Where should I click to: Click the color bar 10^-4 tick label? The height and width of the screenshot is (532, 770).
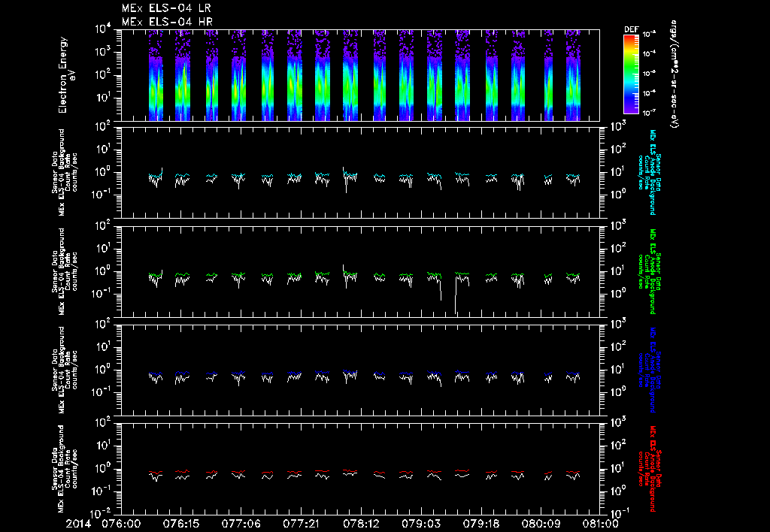pyautogui.click(x=649, y=53)
